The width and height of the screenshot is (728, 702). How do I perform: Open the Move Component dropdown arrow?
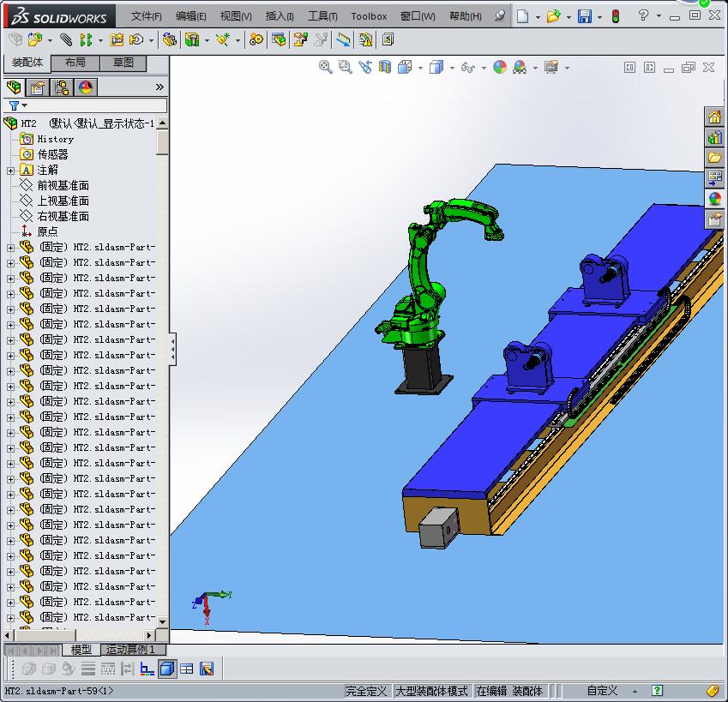tap(151, 40)
